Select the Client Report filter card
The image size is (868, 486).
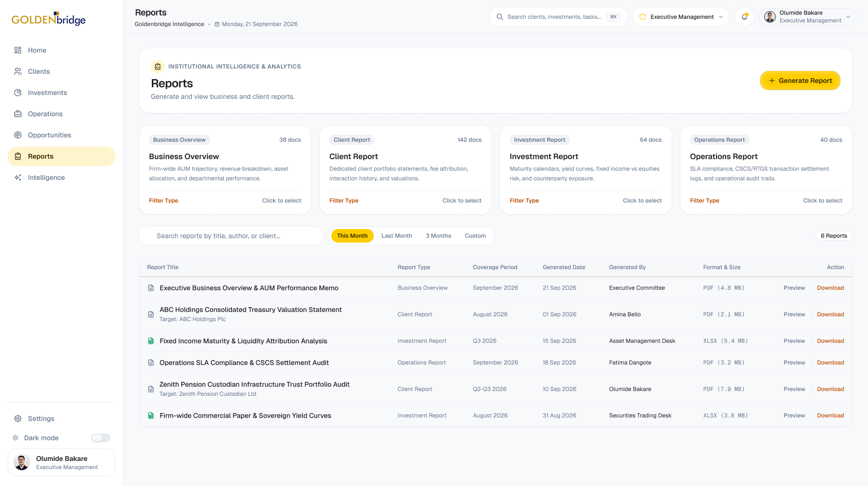pyautogui.click(x=406, y=170)
